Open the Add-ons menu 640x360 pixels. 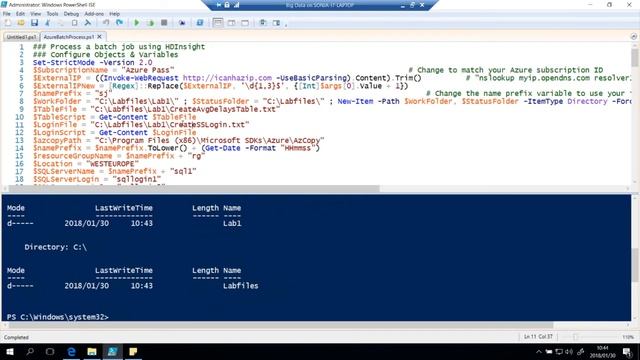tap(94, 14)
